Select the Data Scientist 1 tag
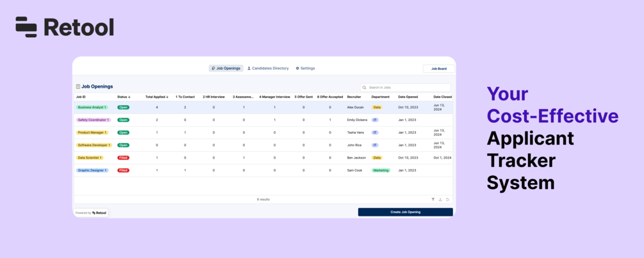 point(90,157)
